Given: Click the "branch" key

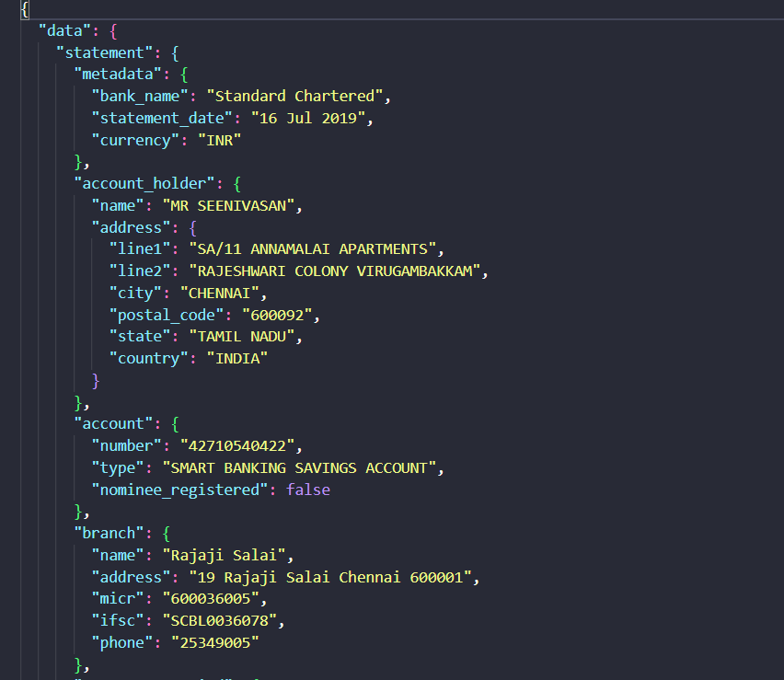Looking at the screenshot, I should [x=109, y=534].
